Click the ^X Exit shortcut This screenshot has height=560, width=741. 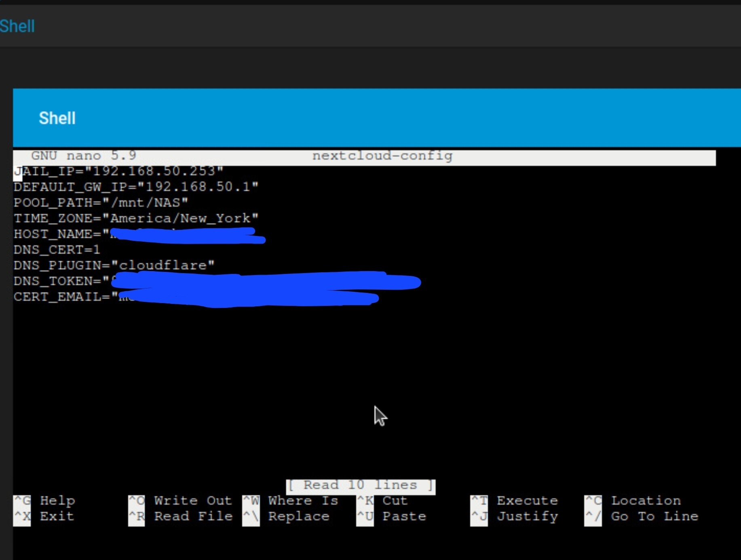(44, 516)
